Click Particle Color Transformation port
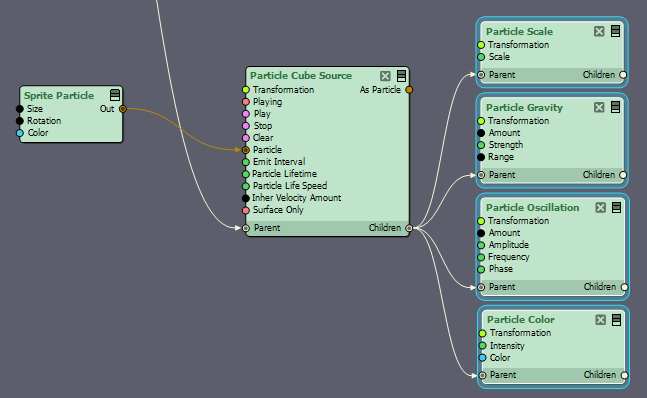The width and height of the screenshot is (647, 398). (482, 333)
